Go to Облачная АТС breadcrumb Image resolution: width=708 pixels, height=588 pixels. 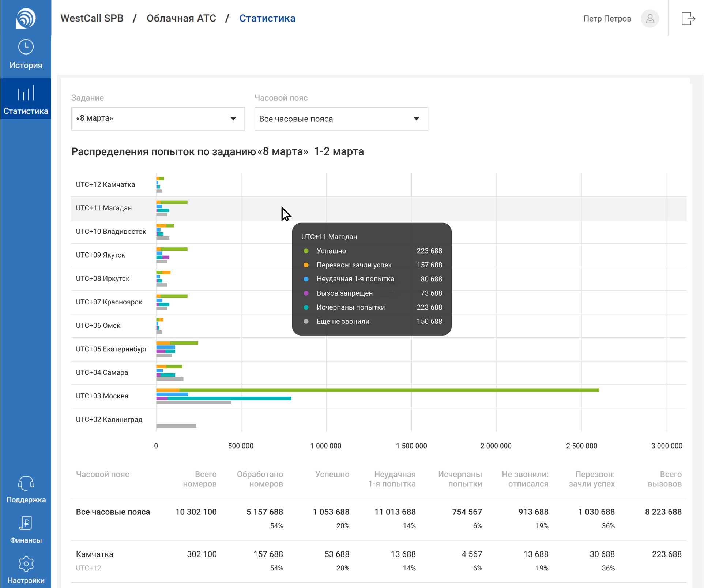[181, 18]
